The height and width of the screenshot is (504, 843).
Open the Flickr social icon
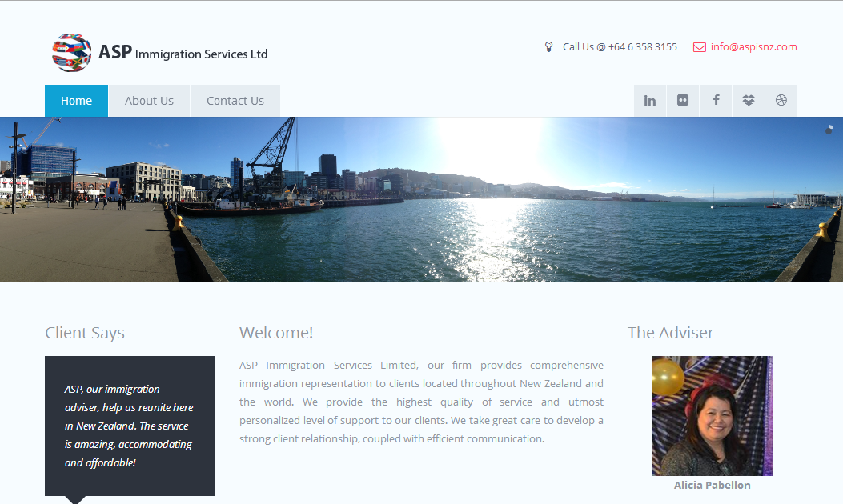point(683,101)
